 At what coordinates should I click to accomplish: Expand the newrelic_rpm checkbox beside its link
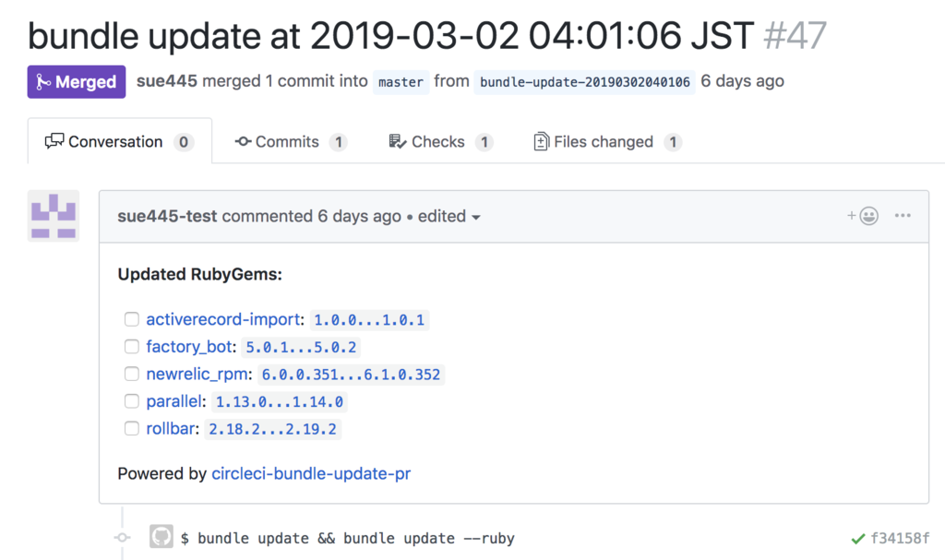131,374
